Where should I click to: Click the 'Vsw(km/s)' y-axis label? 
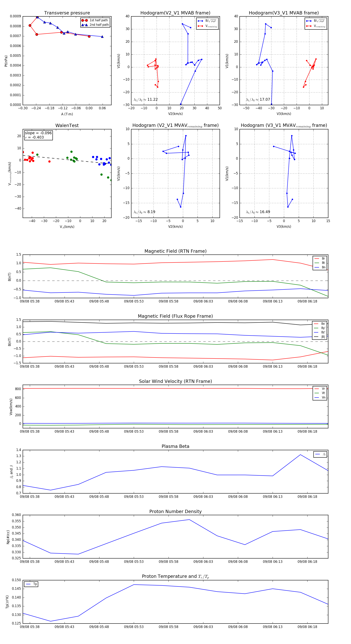point(11,407)
